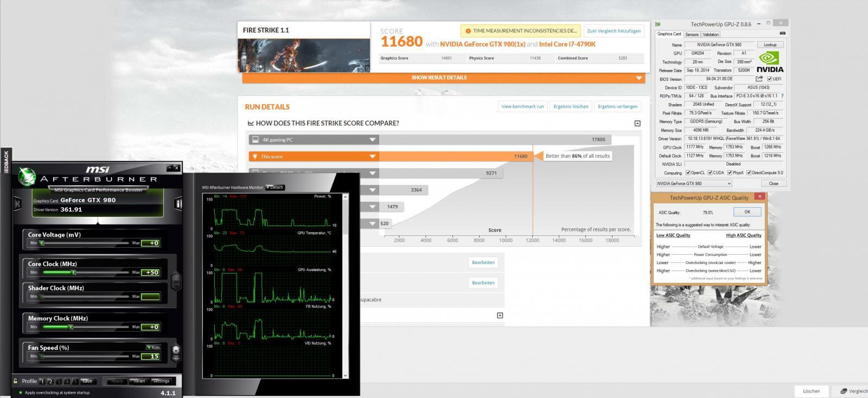Screen dimensions: 868x398
Task: Select Afterburner profile 1
Action: [x=42, y=381]
